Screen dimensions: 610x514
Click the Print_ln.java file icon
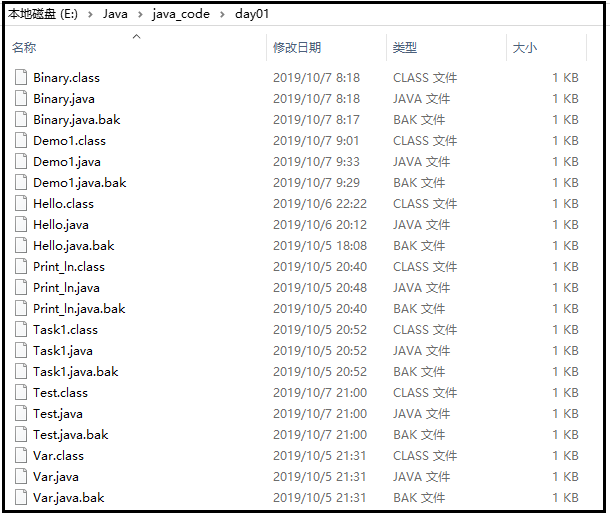[21, 287]
